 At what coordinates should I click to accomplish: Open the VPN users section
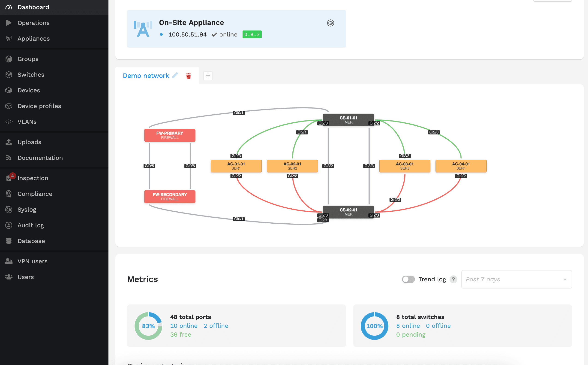(x=32, y=261)
